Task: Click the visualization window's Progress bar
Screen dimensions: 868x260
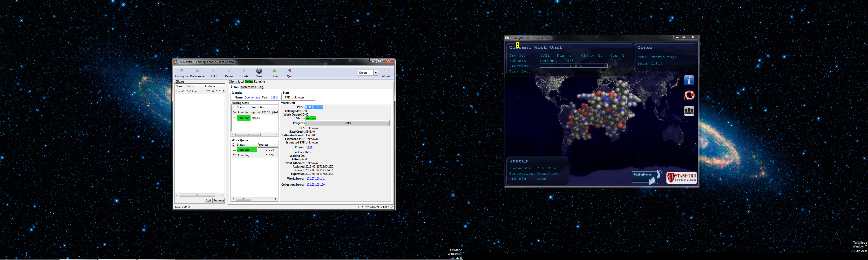Action: tap(574, 66)
